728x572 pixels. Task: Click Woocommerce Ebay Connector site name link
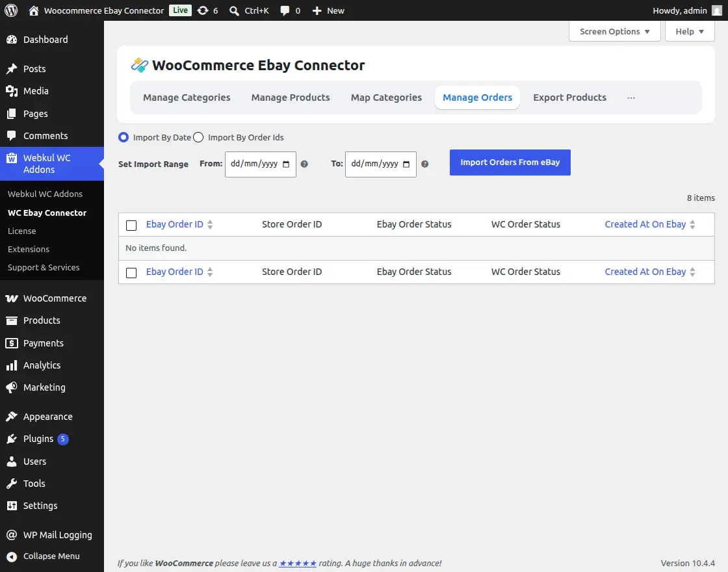103,10
